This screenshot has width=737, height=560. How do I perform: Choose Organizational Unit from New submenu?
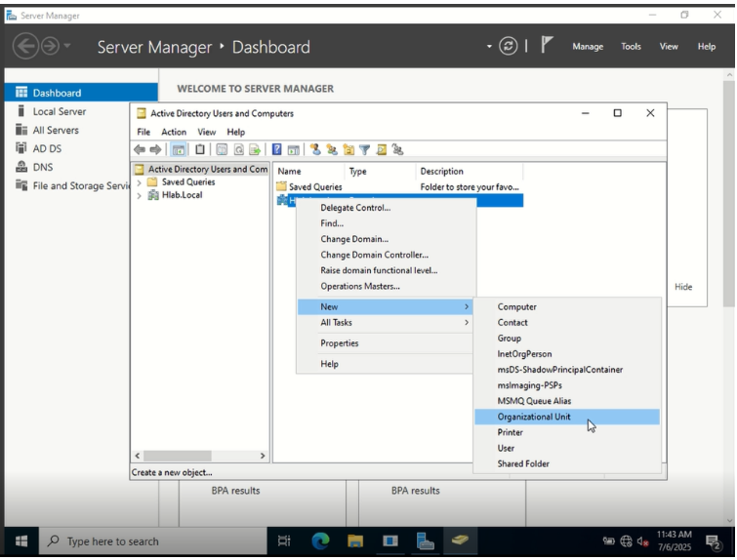pos(567,417)
